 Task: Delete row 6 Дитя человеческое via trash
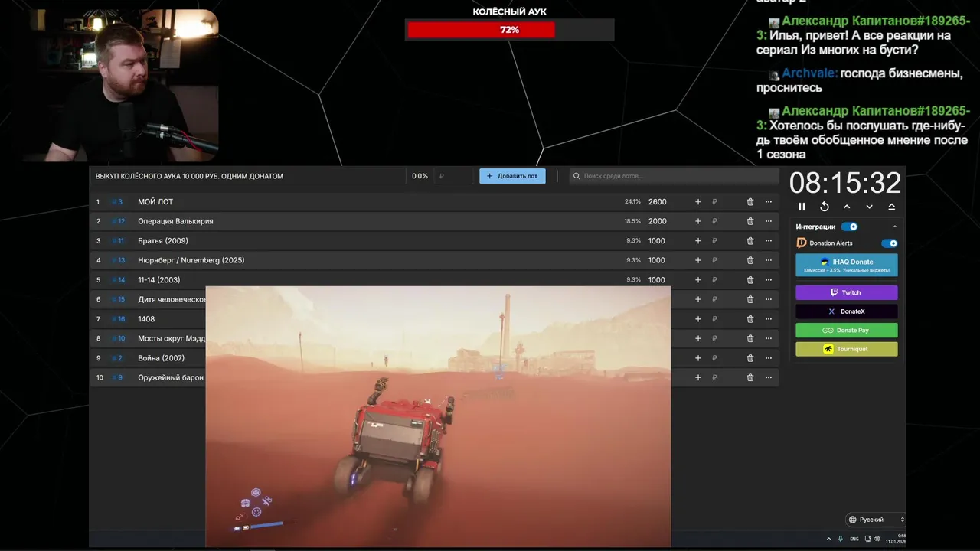[750, 299]
